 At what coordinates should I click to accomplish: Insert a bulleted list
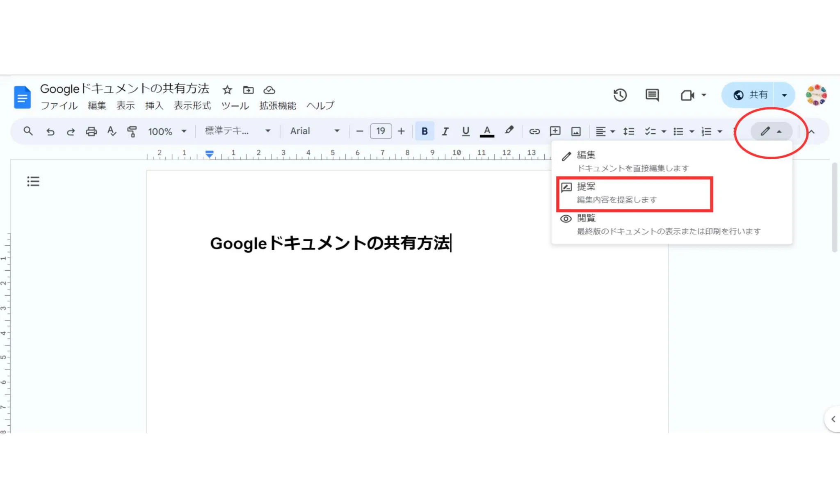coord(678,131)
